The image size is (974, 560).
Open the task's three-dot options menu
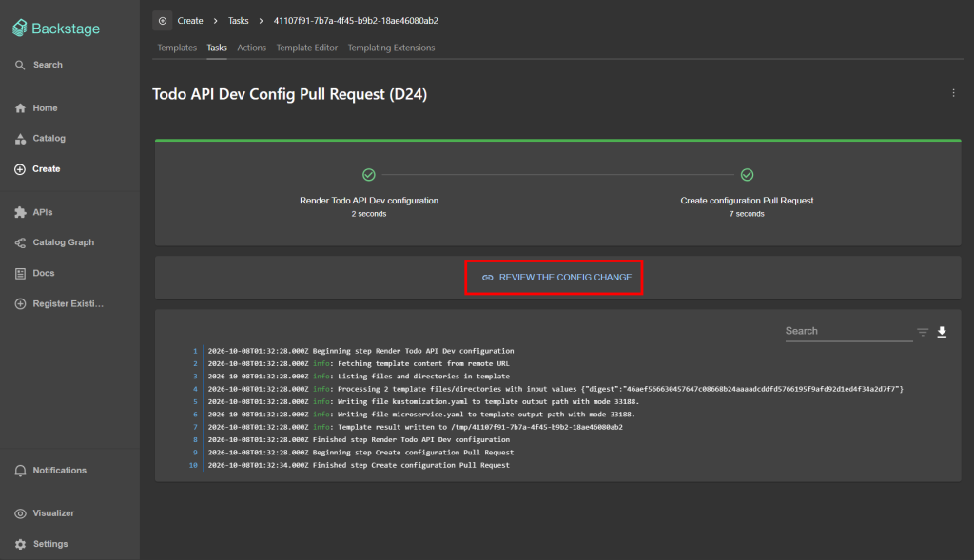[953, 93]
